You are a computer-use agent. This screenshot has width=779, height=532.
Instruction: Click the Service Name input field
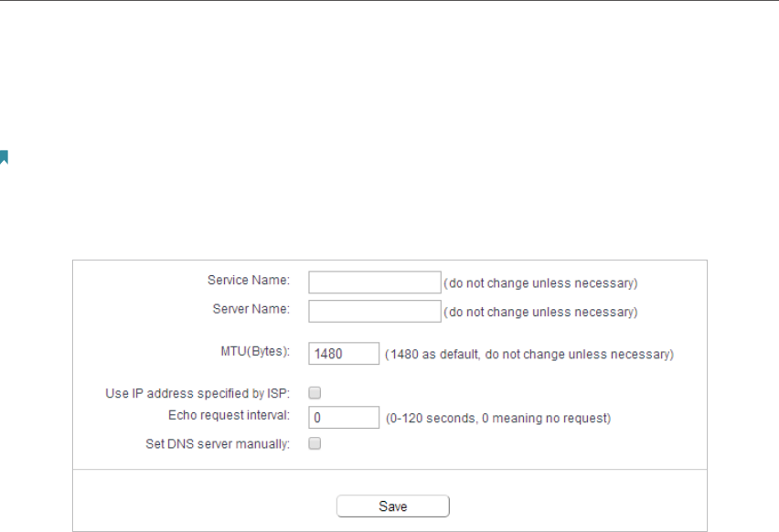[375, 282]
